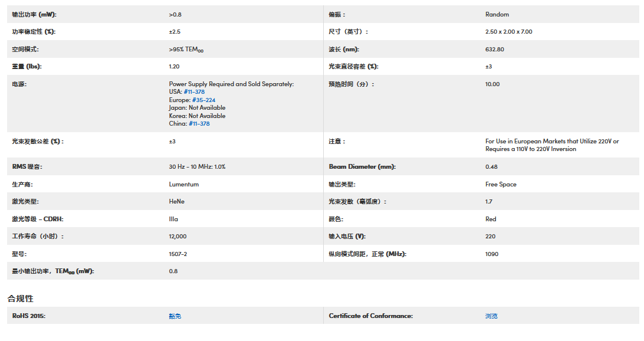
Task: Click the model number value 1507-2
Action: (x=178, y=254)
